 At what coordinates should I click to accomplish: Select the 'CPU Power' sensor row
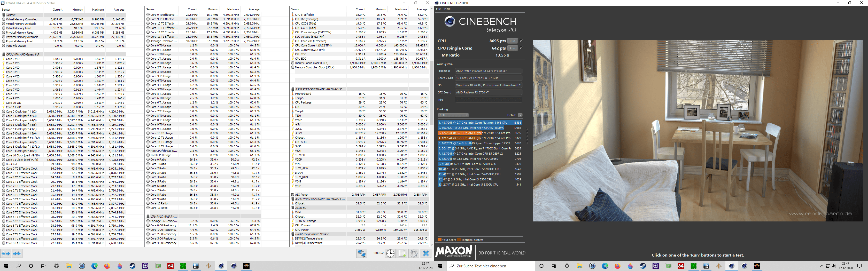pyautogui.click(x=360, y=230)
